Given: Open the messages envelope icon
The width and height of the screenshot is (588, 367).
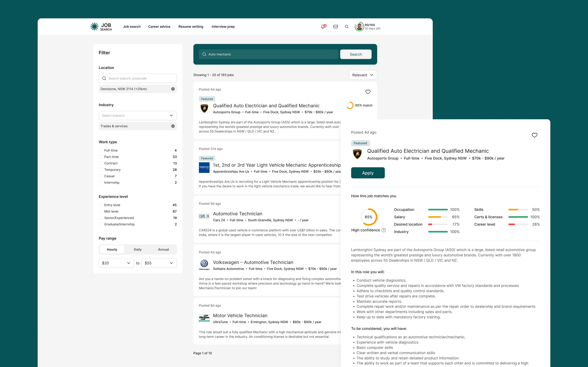Looking at the screenshot, I should click(x=336, y=26).
